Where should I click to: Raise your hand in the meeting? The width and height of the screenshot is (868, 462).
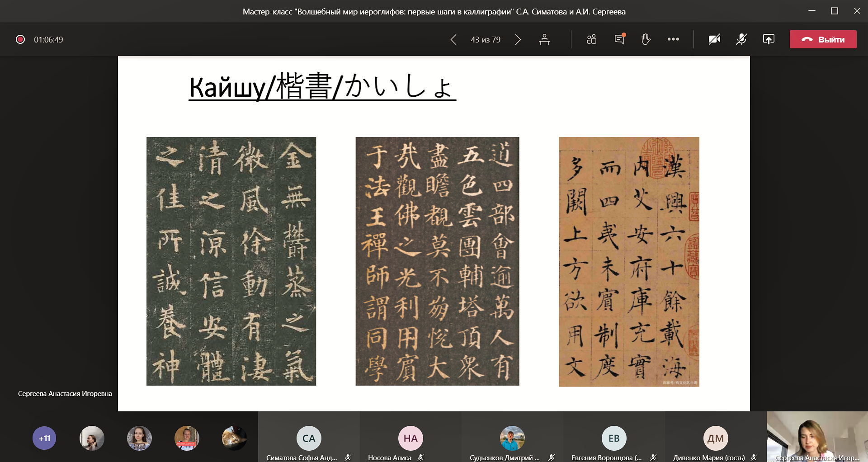tap(646, 40)
